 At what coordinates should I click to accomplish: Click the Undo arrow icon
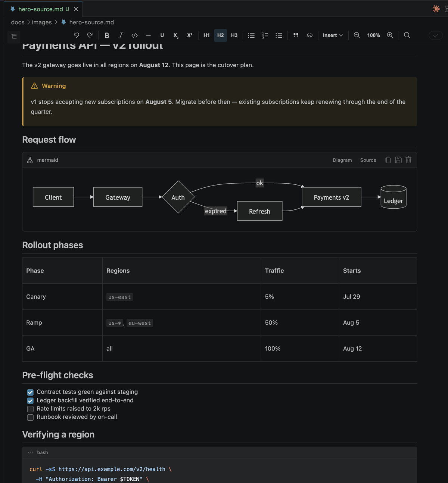pyautogui.click(x=76, y=35)
